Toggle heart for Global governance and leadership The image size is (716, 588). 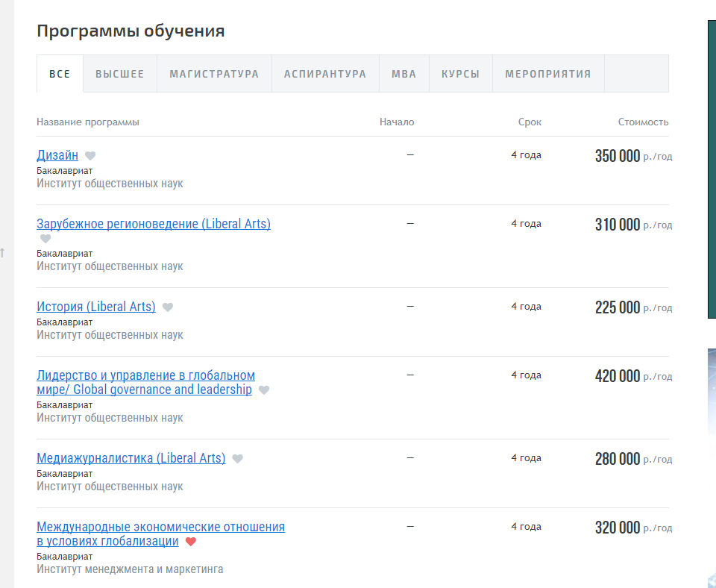pyautogui.click(x=264, y=390)
